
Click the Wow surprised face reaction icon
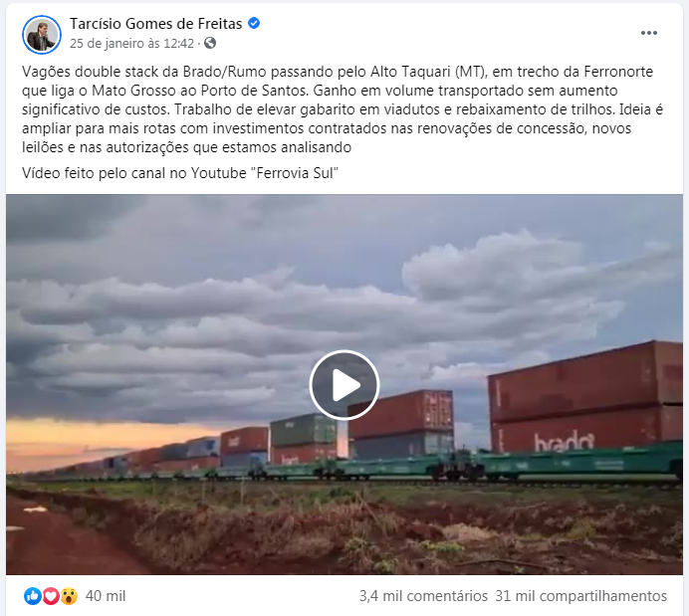pos(69,596)
